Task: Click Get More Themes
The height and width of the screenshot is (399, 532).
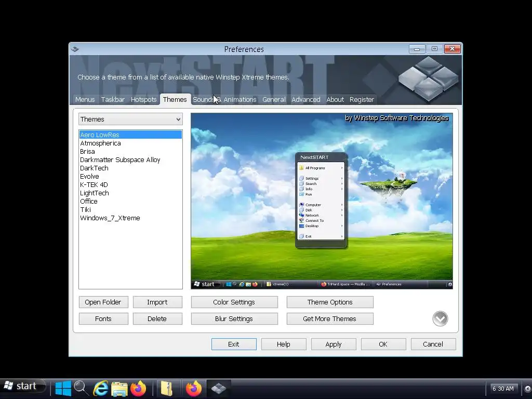Action: click(x=330, y=318)
